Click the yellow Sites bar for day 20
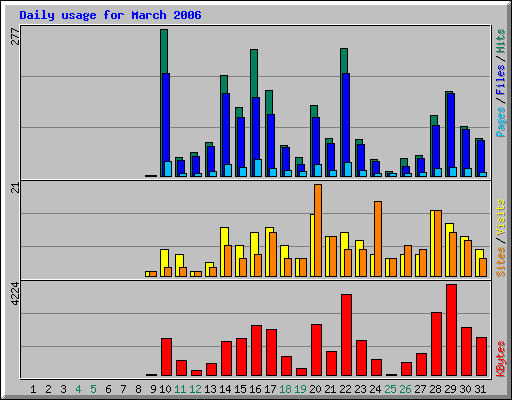Screen dimensions: 512x400 [x=312, y=245]
